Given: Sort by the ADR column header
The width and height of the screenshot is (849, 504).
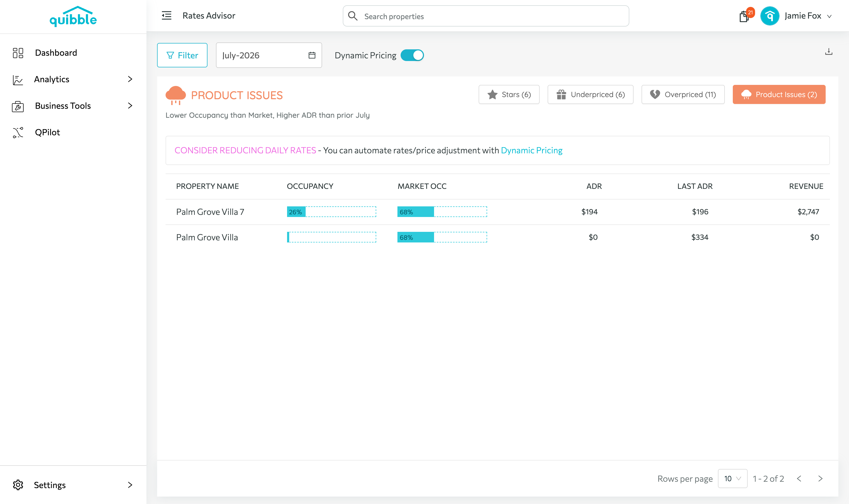Looking at the screenshot, I should point(594,186).
